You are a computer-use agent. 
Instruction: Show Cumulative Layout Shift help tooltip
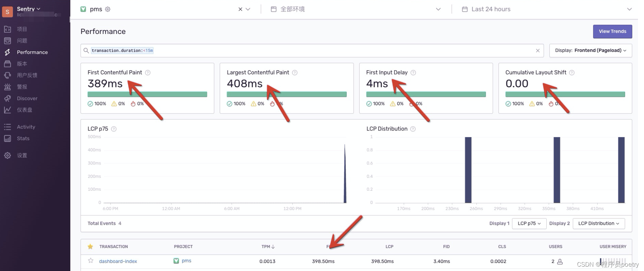click(572, 73)
